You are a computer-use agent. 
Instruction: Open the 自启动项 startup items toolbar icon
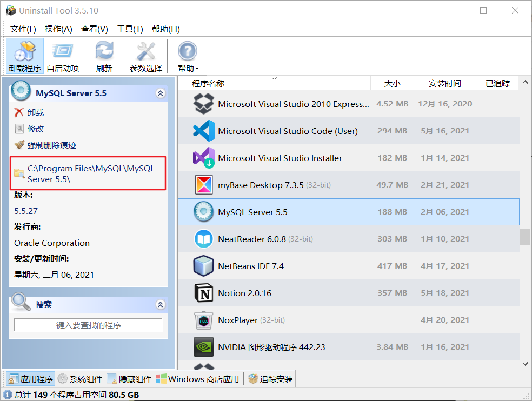click(x=63, y=56)
